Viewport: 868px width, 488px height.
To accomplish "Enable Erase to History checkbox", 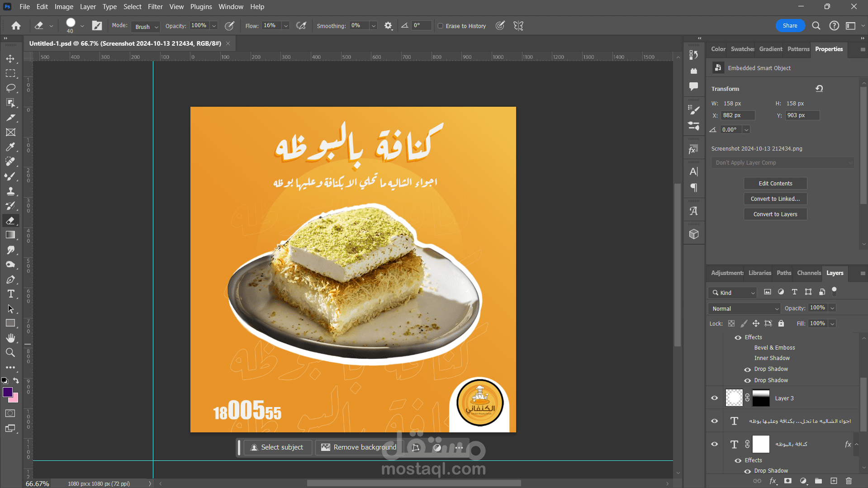I will tap(440, 26).
